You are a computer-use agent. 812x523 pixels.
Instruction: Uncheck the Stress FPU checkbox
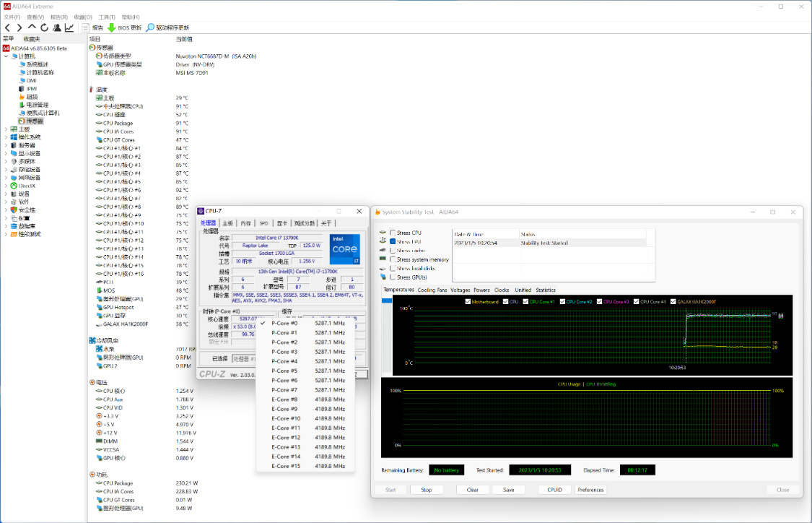(x=393, y=241)
